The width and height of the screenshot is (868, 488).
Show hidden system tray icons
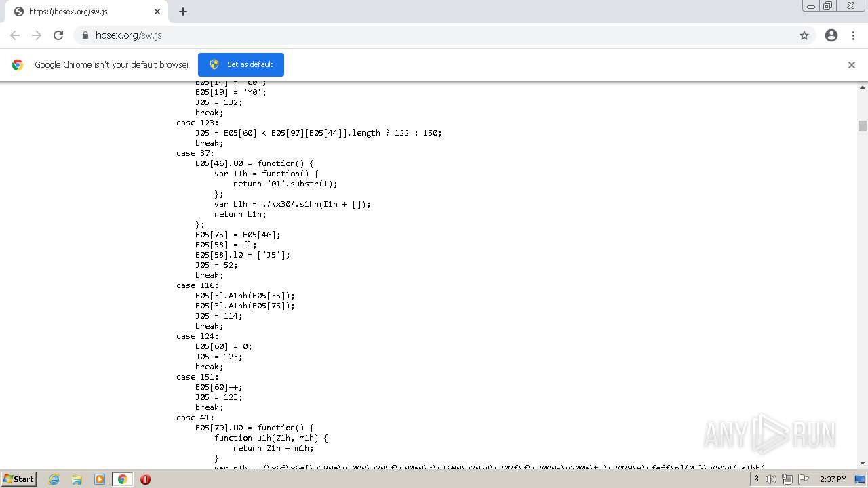click(756, 479)
